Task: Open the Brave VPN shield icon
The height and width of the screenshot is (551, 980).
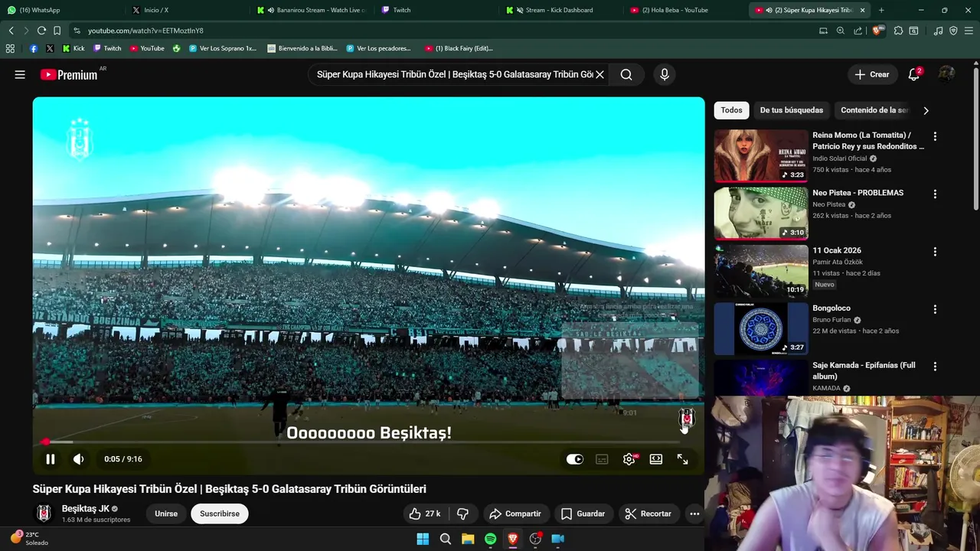Action: click(x=953, y=31)
